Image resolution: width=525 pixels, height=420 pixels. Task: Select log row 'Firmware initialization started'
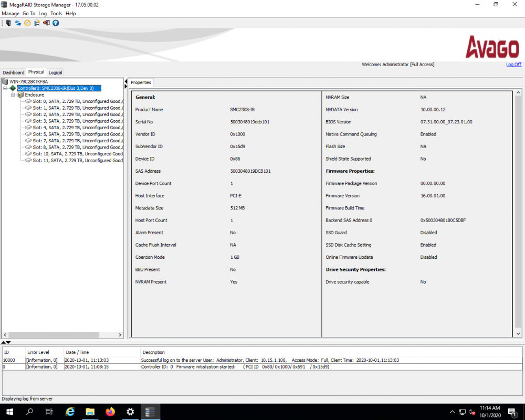[262, 367]
